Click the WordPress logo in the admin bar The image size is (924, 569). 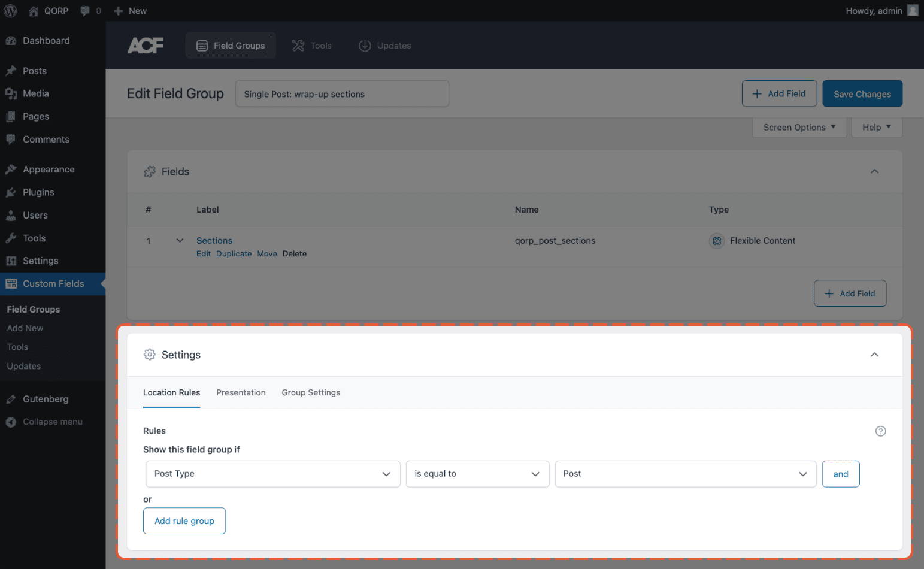coord(10,10)
